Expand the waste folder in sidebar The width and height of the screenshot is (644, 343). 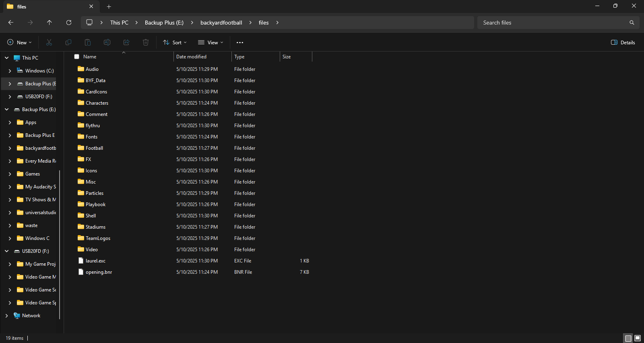coord(10,225)
